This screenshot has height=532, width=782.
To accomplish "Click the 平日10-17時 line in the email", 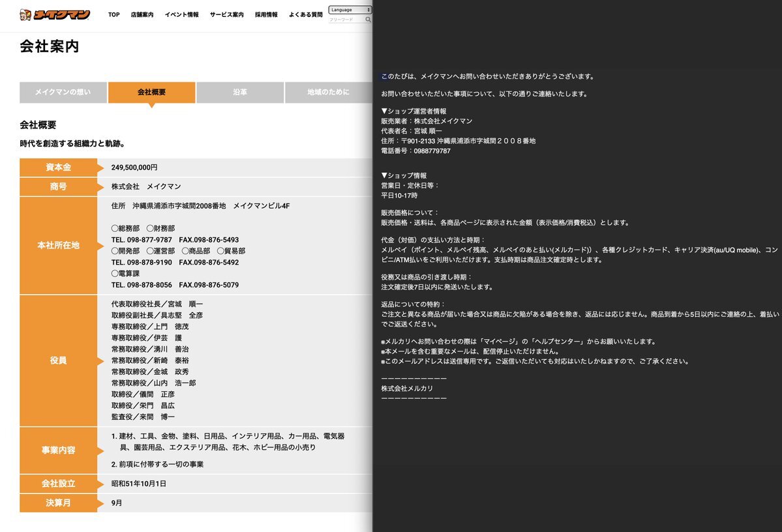I will click(x=399, y=196).
